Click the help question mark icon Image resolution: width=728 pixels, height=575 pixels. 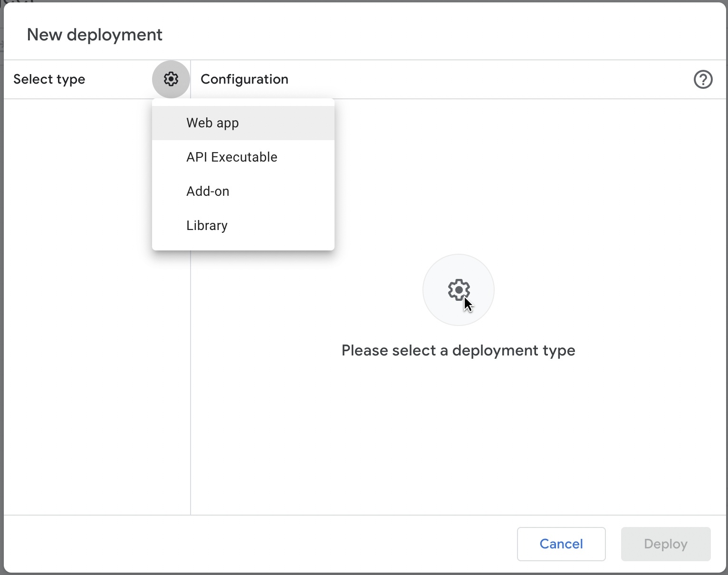pos(703,79)
